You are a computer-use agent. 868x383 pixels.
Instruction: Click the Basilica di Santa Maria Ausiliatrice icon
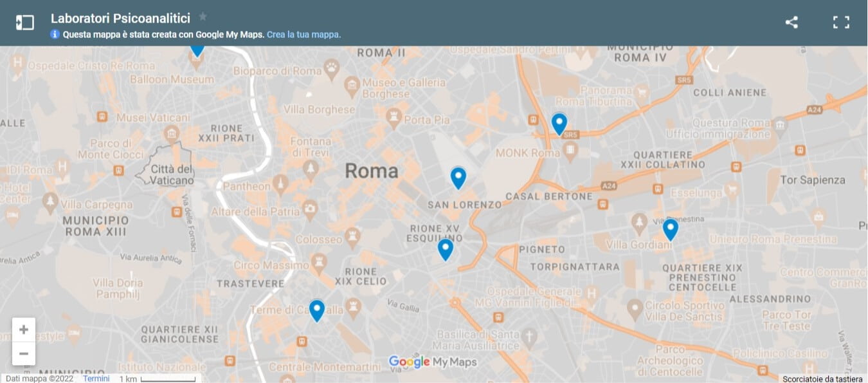[x=529, y=337]
